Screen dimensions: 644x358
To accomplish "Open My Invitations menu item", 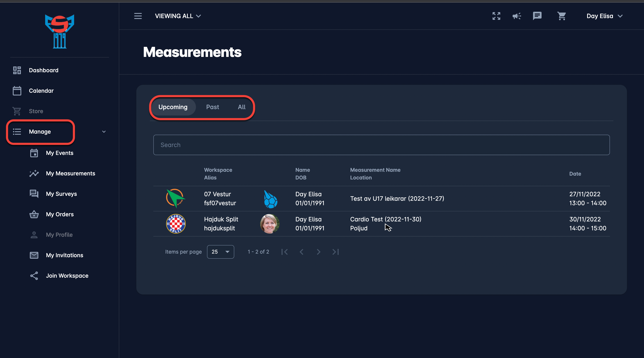I will (x=65, y=255).
